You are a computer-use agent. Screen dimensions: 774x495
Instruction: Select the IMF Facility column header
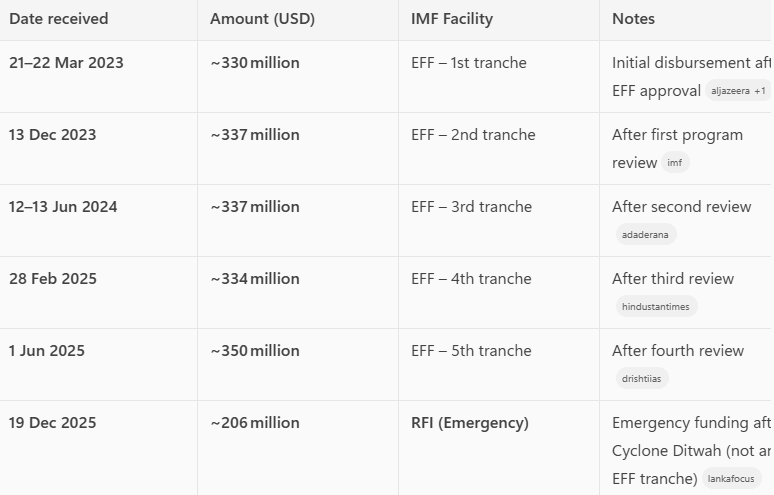[x=452, y=19]
